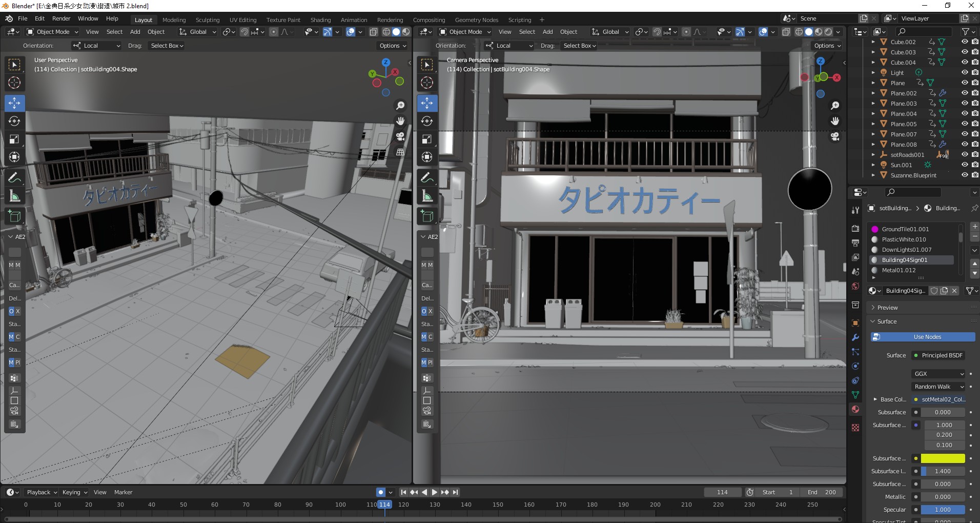
Task: Adjust the Specular value slider
Action: [x=943, y=510]
